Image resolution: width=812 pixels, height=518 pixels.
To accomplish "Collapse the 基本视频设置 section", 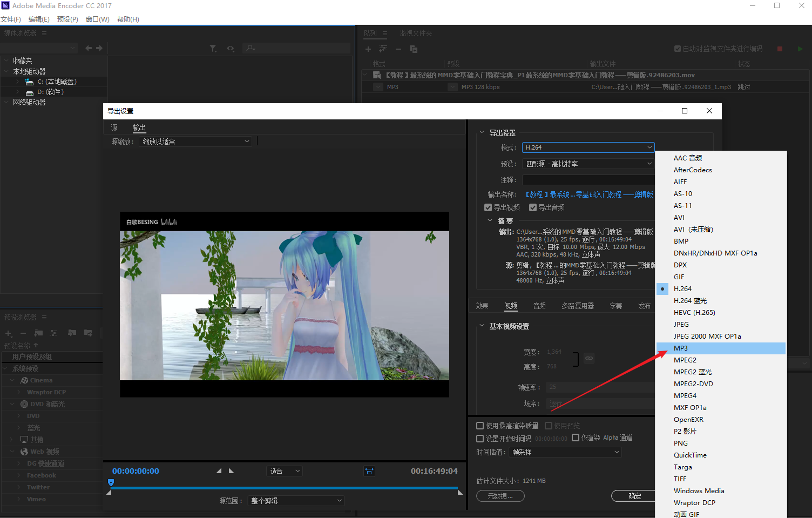I will [482, 326].
